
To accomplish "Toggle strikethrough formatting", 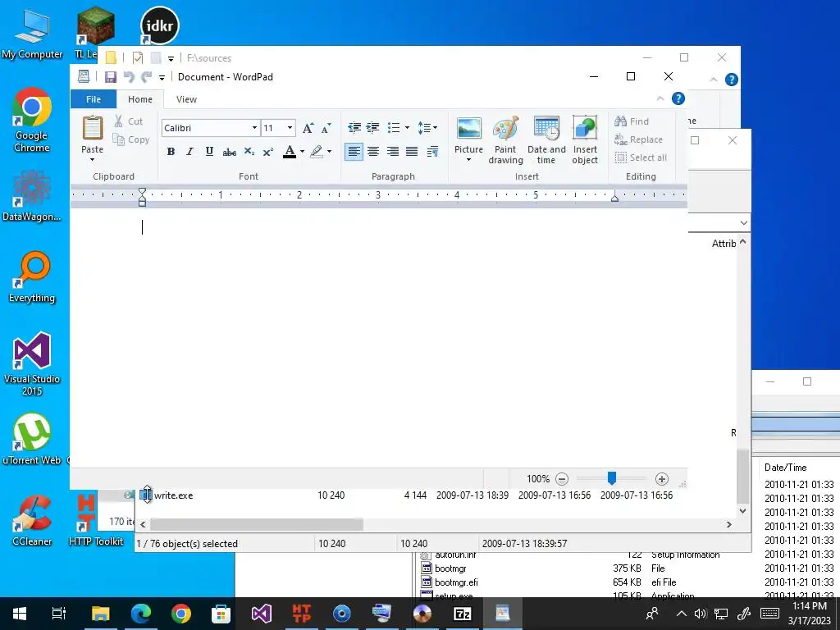I will 230,152.
